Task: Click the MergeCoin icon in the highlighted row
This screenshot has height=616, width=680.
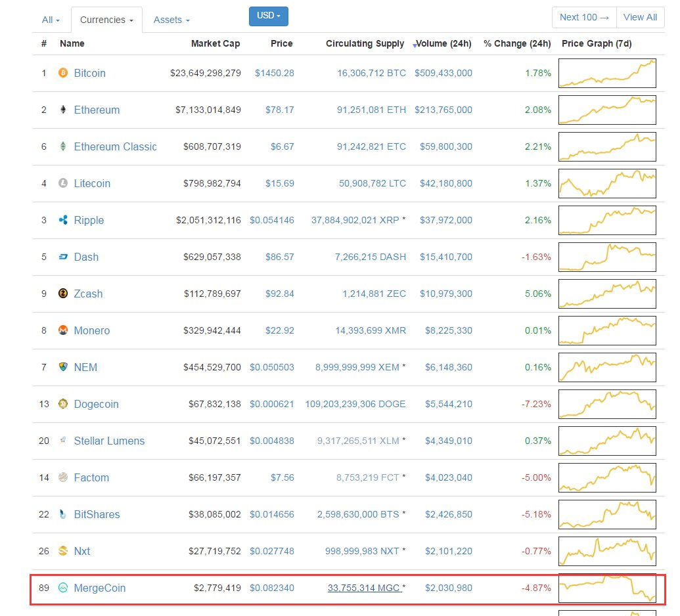Action: click(62, 588)
